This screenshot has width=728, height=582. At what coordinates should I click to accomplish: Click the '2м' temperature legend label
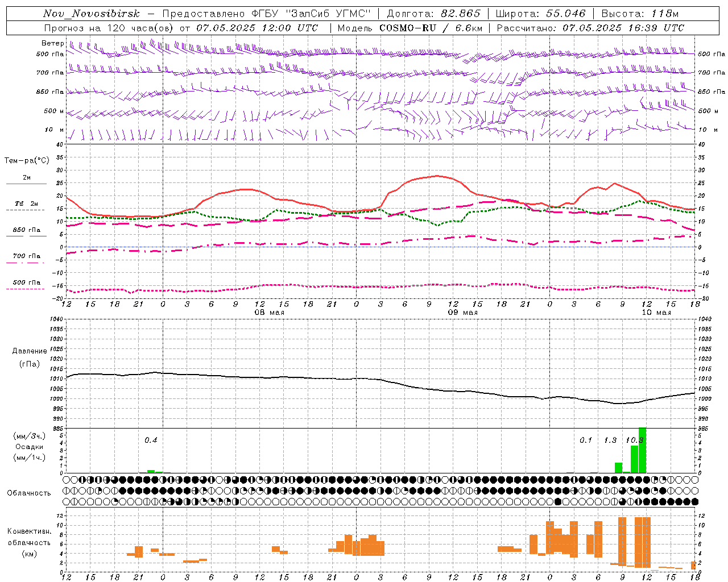[x=27, y=178]
